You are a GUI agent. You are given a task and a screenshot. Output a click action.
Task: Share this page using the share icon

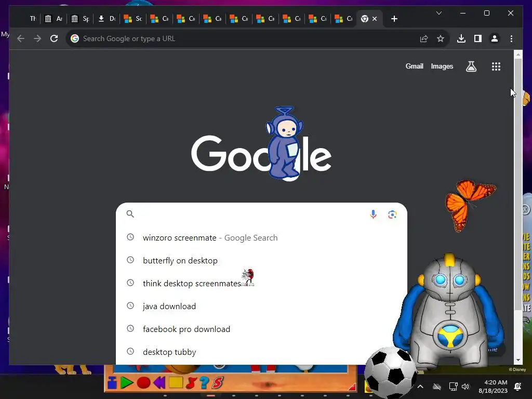click(x=424, y=38)
